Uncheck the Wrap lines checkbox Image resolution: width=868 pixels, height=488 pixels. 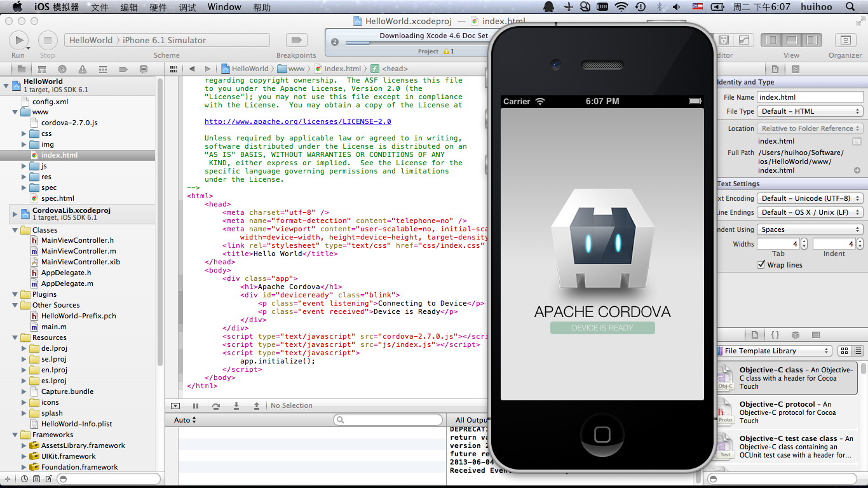tap(761, 265)
